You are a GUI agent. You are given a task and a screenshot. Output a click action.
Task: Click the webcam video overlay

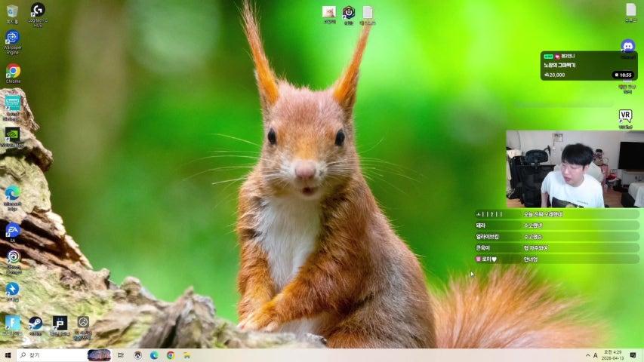[x=574, y=169]
